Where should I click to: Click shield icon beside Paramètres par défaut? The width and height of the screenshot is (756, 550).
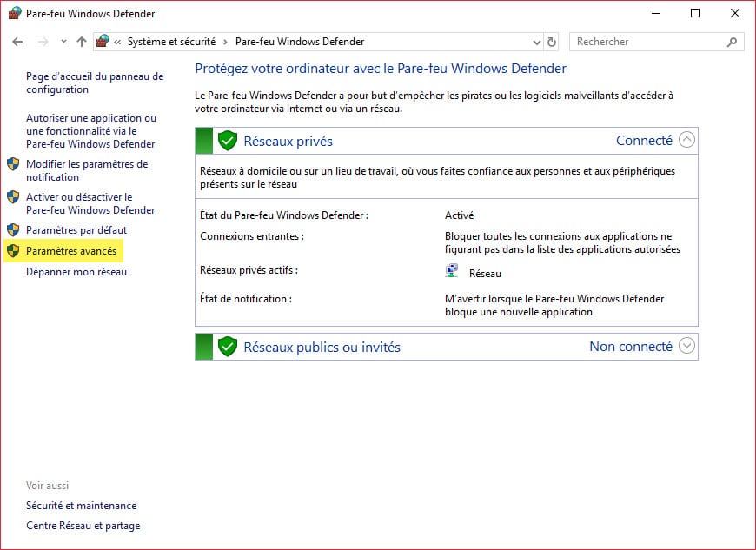tap(13, 230)
